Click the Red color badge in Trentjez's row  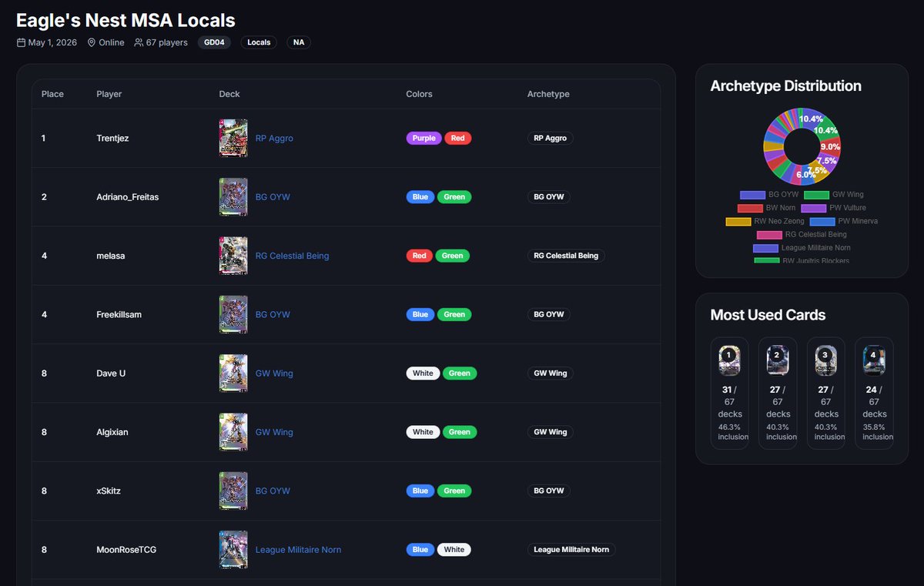457,139
